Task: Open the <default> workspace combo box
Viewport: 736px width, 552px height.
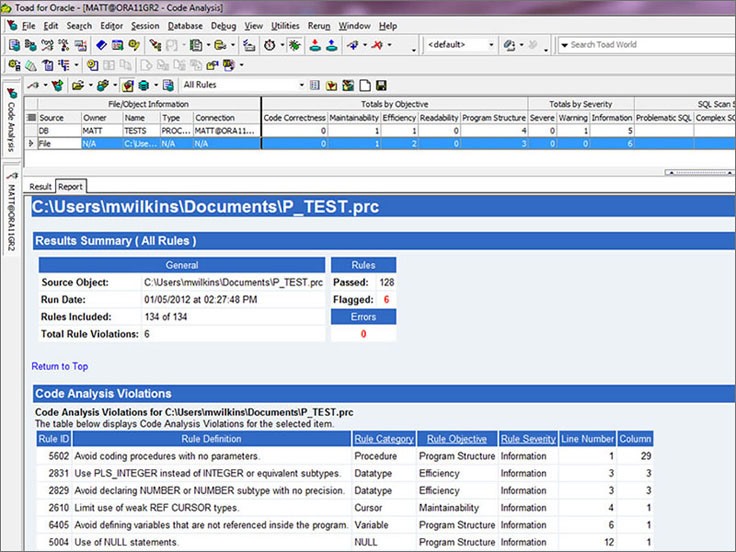Action: point(460,45)
